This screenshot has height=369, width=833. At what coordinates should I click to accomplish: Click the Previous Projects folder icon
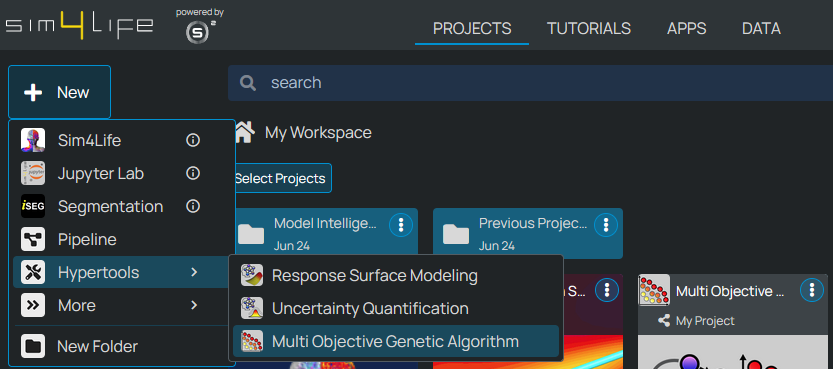[x=456, y=234]
